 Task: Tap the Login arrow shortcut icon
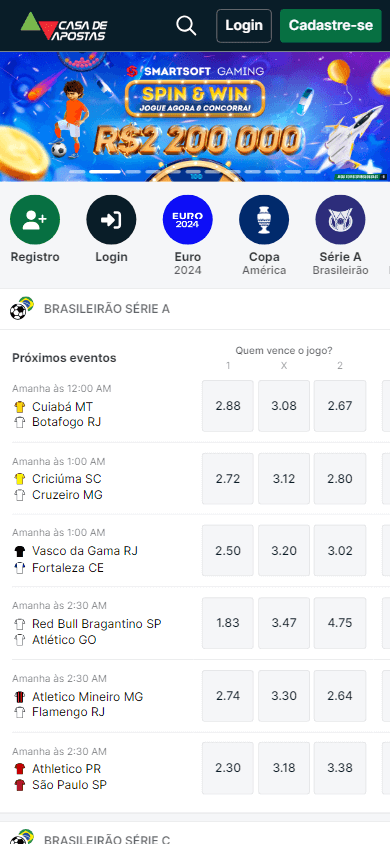point(111,220)
